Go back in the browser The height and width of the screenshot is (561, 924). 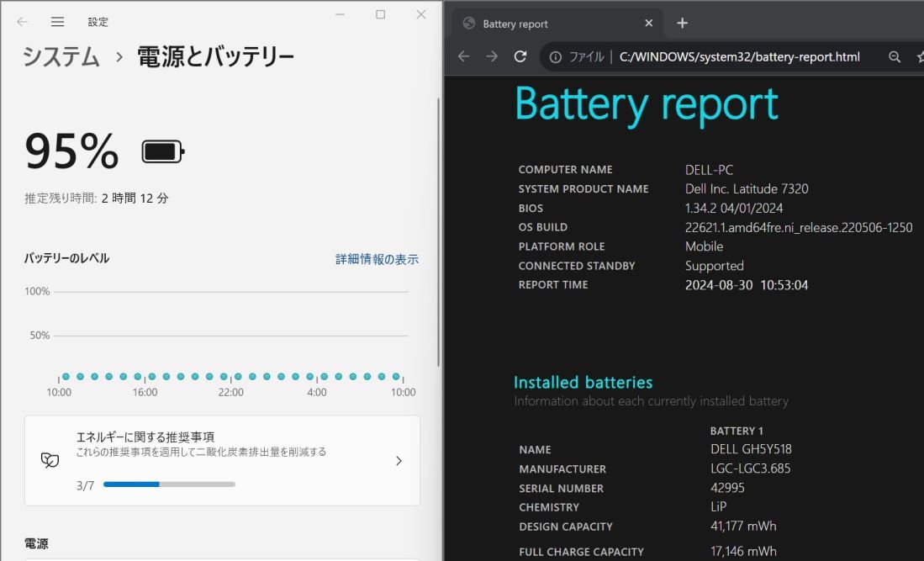pyautogui.click(x=463, y=57)
